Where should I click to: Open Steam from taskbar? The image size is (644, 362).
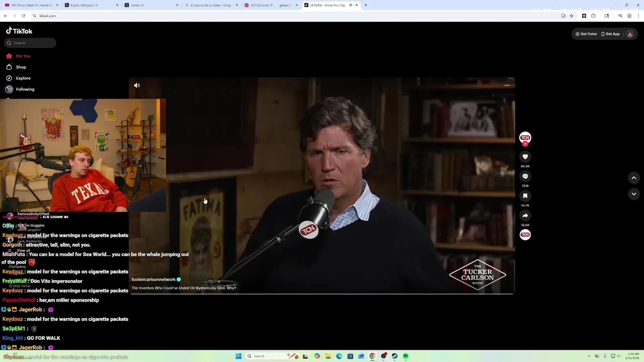[394, 356]
